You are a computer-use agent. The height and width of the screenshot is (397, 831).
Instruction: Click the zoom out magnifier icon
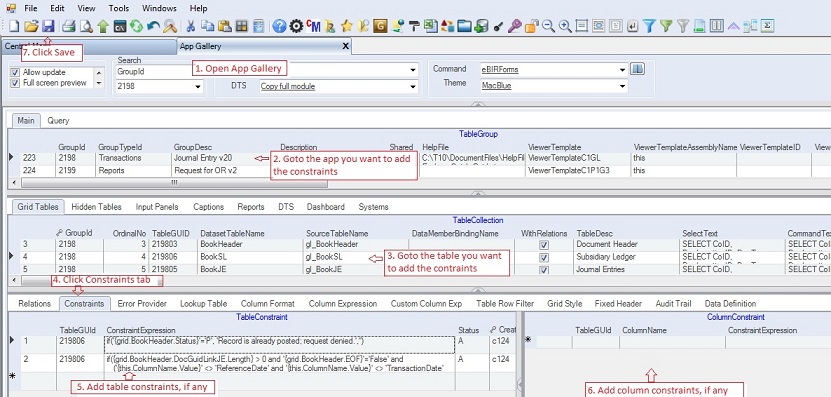pos(548,26)
